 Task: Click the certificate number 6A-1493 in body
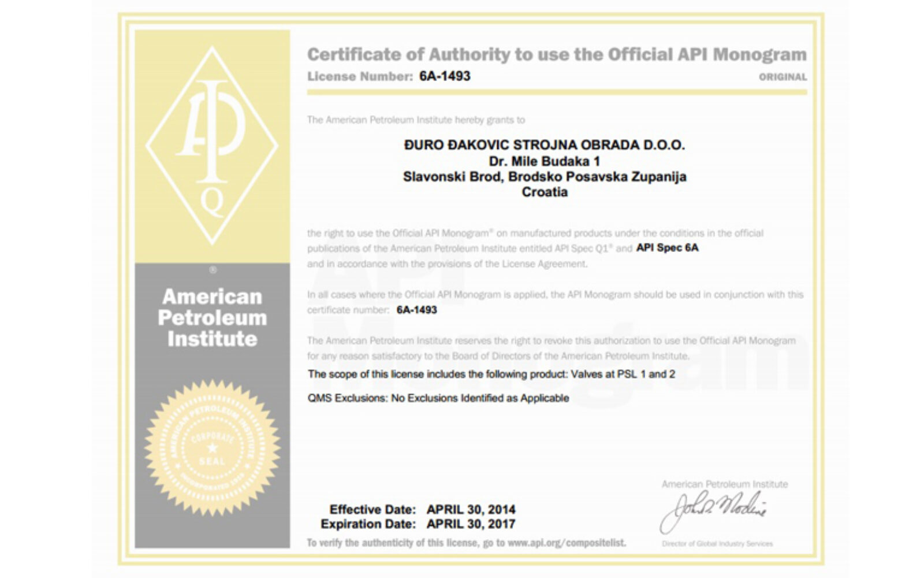(416, 310)
